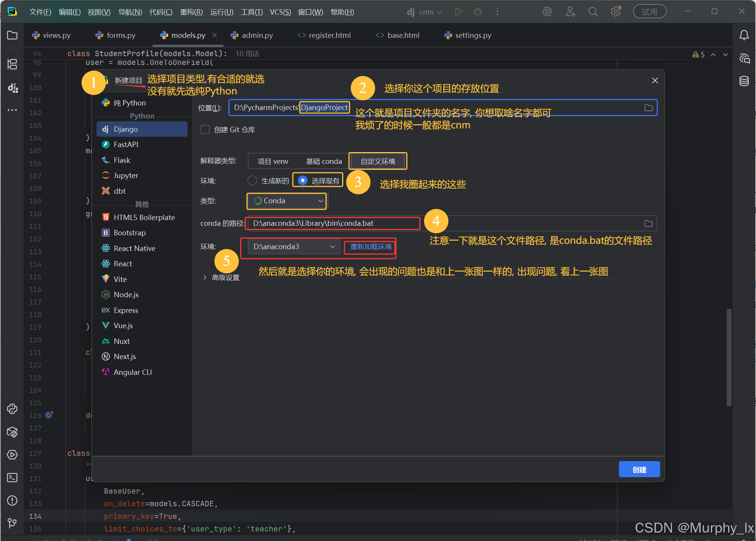The image size is (756, 541).
Task: Select FastAPI in project type list
Action: click(126, 144)
